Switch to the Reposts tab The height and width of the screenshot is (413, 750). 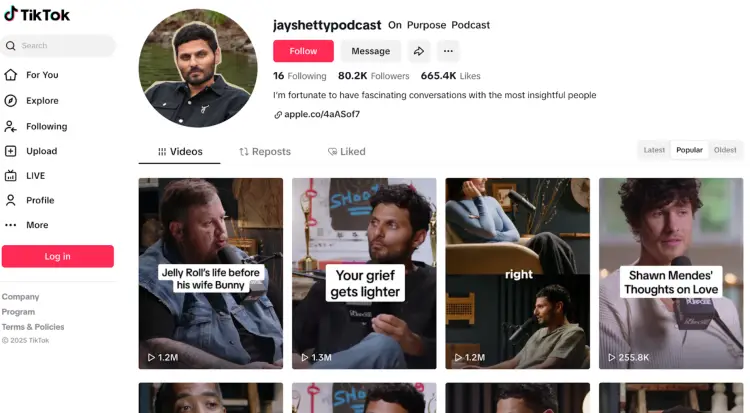[265, 152]
